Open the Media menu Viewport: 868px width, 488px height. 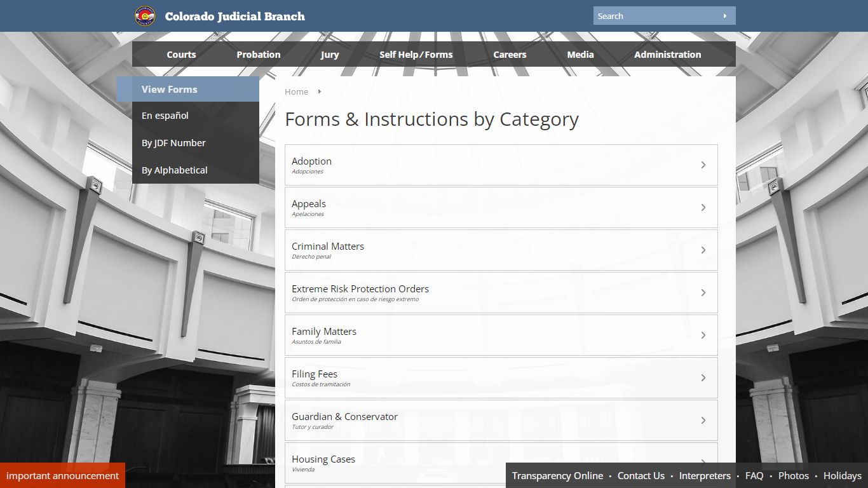[580, 55]
